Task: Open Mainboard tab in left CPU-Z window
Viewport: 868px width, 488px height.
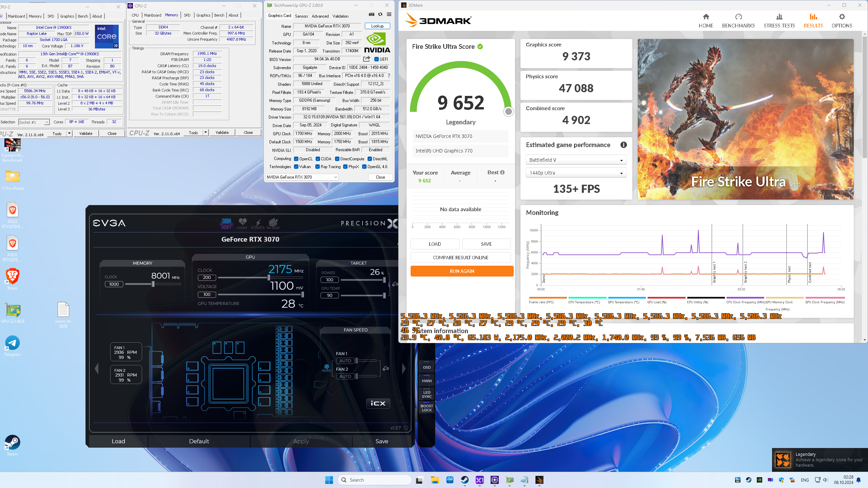Action: click(x=16, y=16)
